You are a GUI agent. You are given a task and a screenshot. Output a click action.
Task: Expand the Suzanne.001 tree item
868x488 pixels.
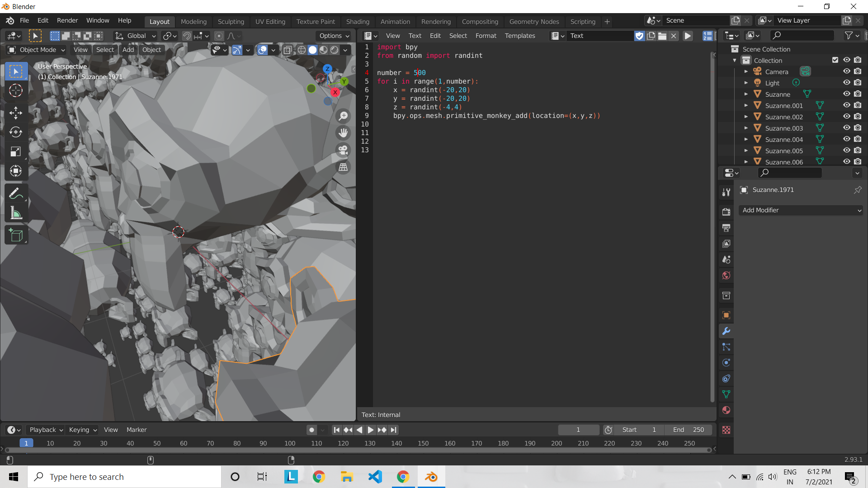pos(746,105)
